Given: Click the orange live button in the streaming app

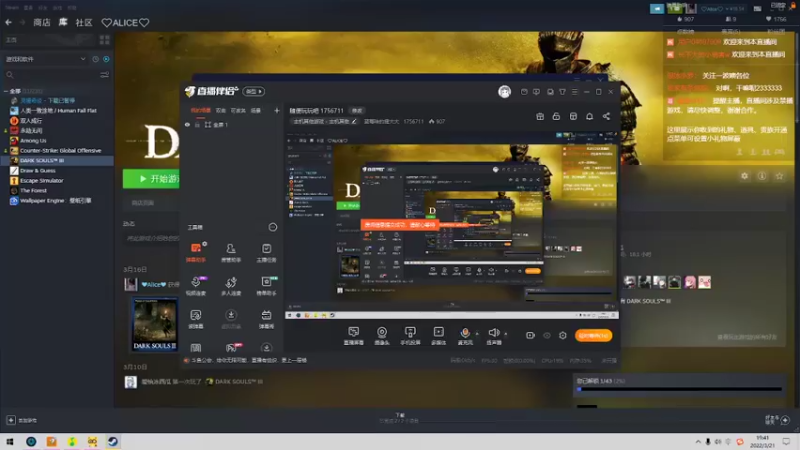Looking at the screenshot, I should click(593, 336).
